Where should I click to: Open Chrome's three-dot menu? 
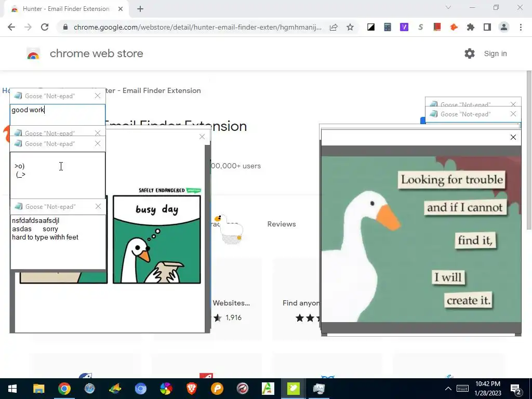pos(521,27)
